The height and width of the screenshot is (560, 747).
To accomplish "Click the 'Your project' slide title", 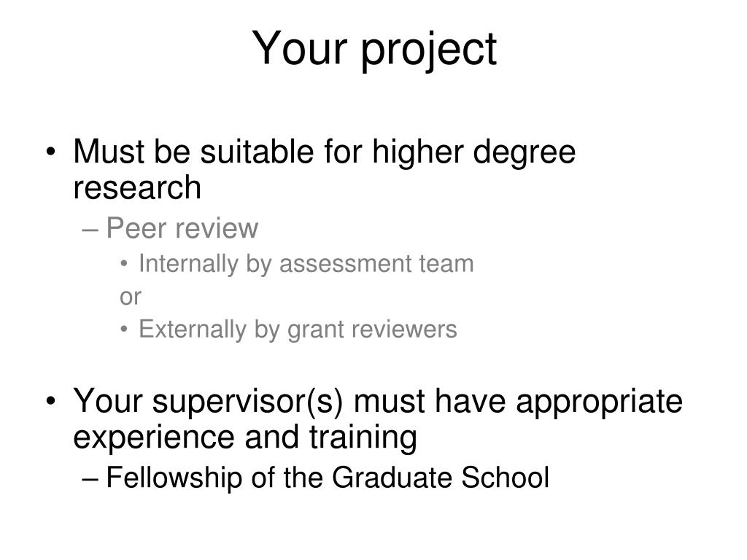I will tap(374, 49).
